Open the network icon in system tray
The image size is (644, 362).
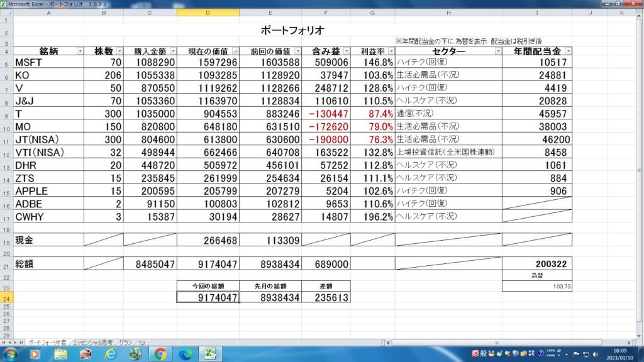586,354
